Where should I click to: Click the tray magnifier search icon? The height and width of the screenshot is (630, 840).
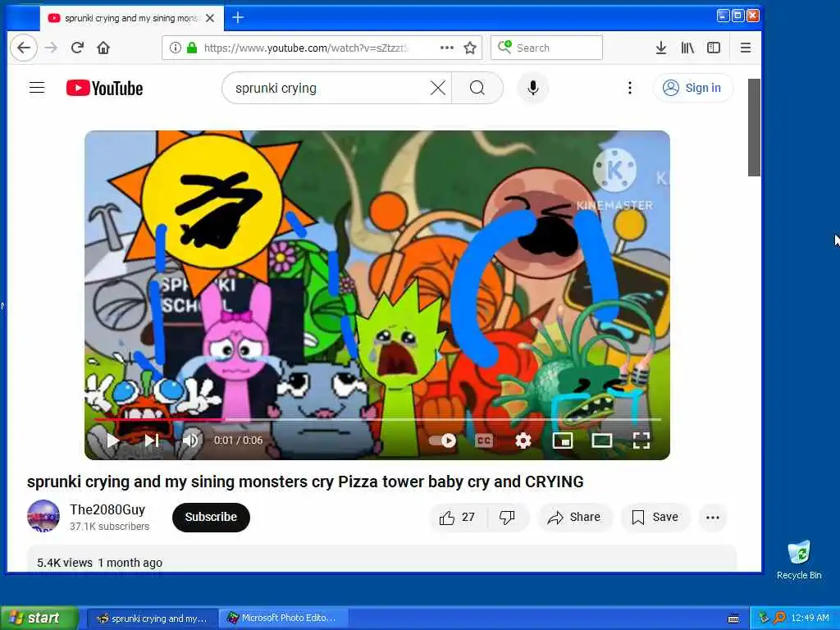pyautogui.click(x=779, y=618)
